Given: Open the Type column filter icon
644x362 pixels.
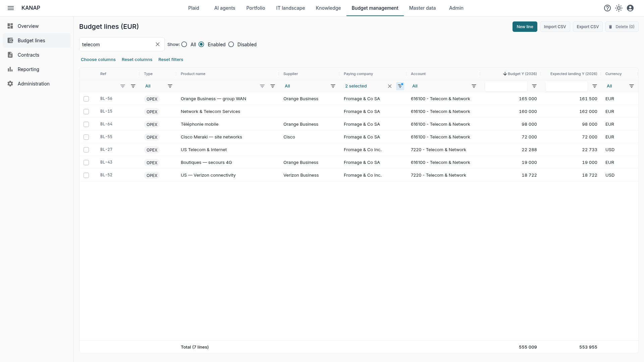Looking at the screenshot, I should pyautogui.click(x=170, y=86).
